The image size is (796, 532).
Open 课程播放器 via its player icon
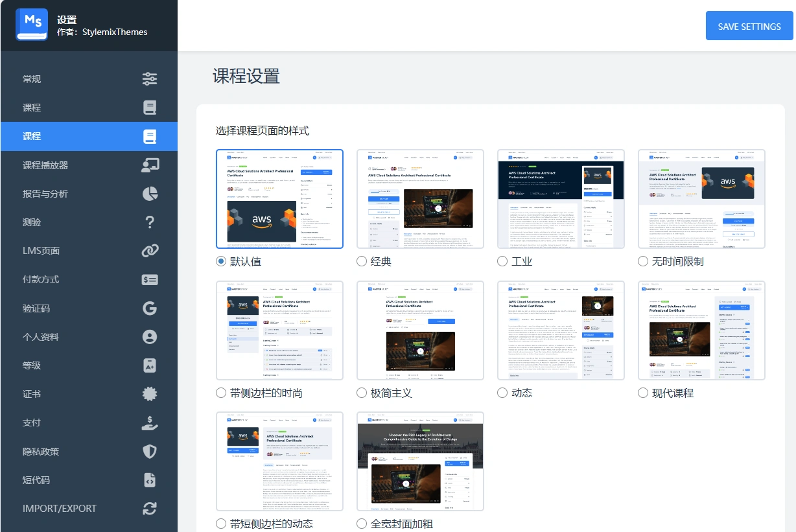pos(150,165)
